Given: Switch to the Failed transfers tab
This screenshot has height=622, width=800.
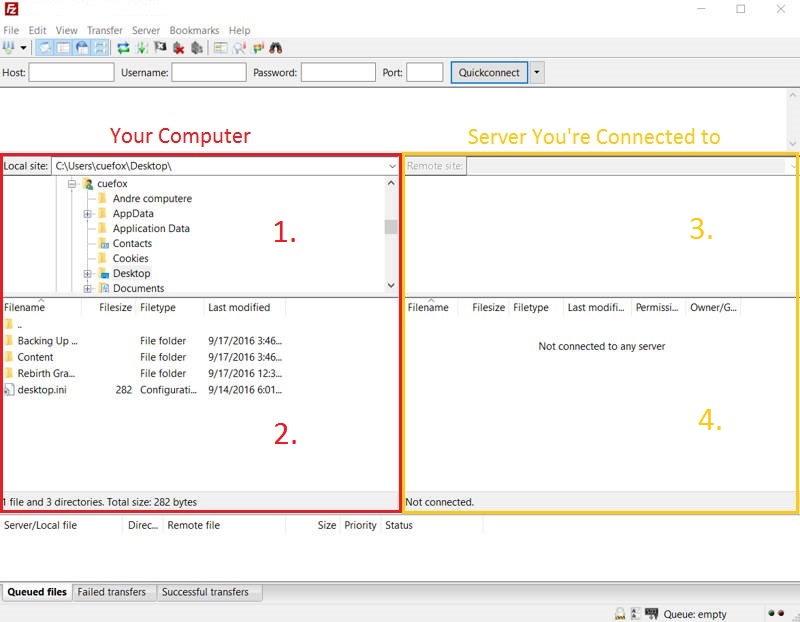Looking at the screenshot, I should pos(113,591).
